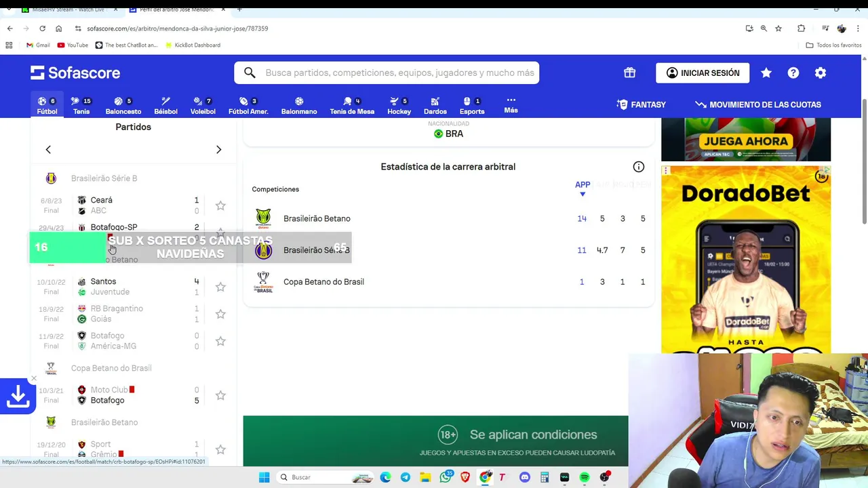Open the help question mark icon
Viewport: 868px width, 488px height.
(x=793, y=73)
